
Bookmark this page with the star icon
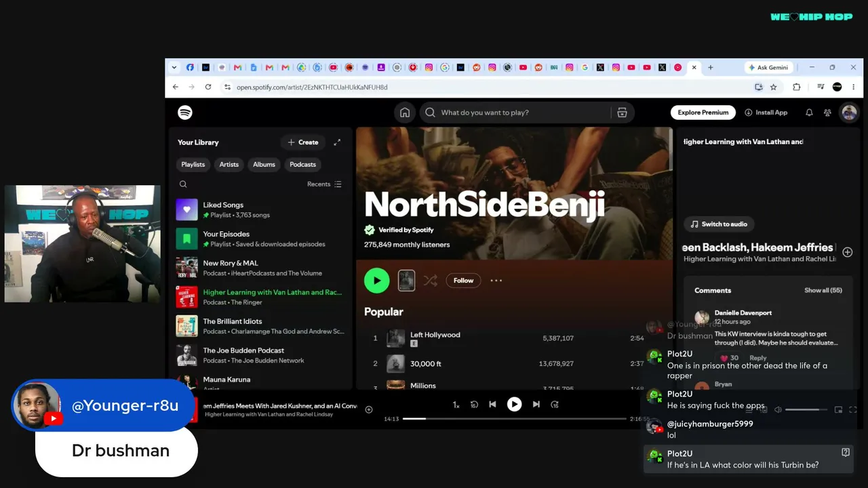(x=774, y=87)
